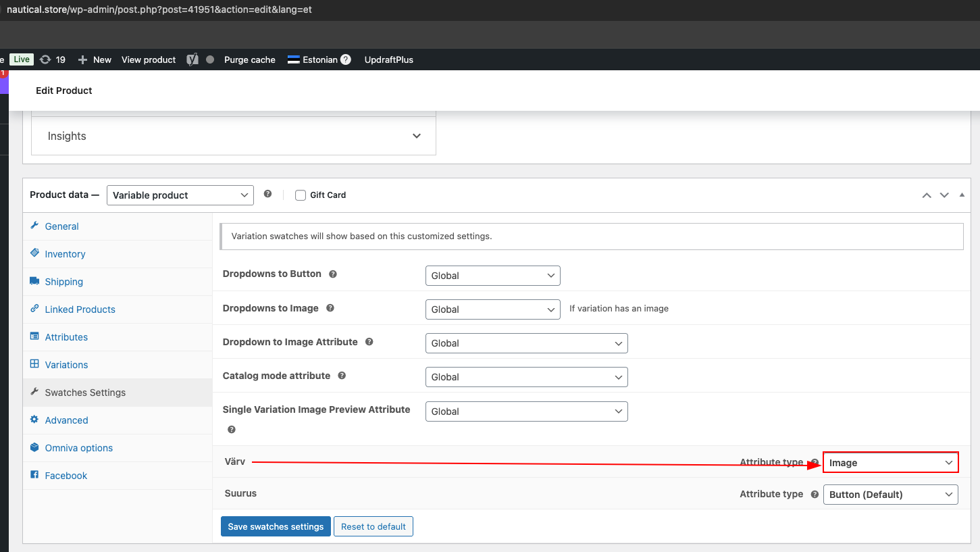Viewport: 980px width, 552px height.
Task: Open the General product tab
Action: click(x=118, y=226)
